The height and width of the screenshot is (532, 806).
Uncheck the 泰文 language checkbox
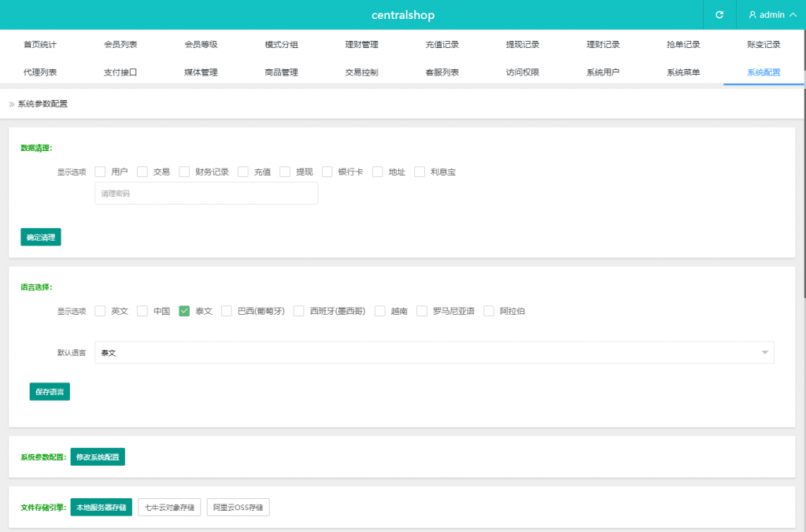pyautogui.click(x=184, y=311)
